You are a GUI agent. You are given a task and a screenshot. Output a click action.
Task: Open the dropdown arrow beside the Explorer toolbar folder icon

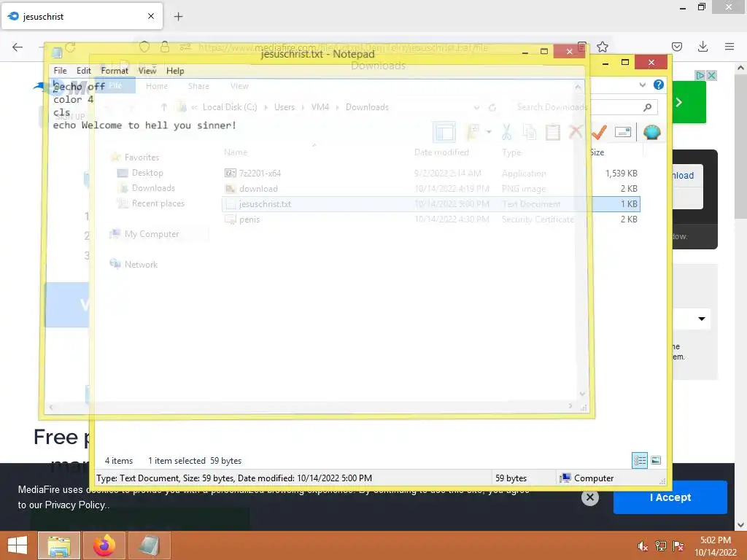[x=488, y=132]
